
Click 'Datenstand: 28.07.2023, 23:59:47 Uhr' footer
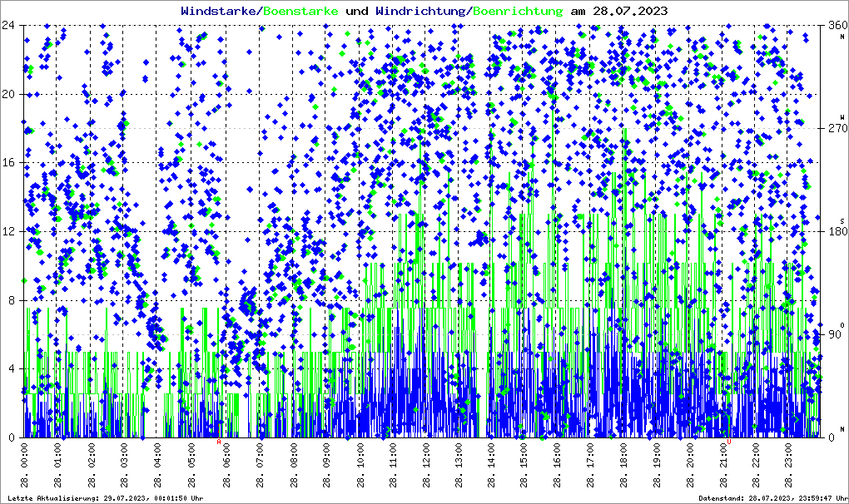point(773,498)
